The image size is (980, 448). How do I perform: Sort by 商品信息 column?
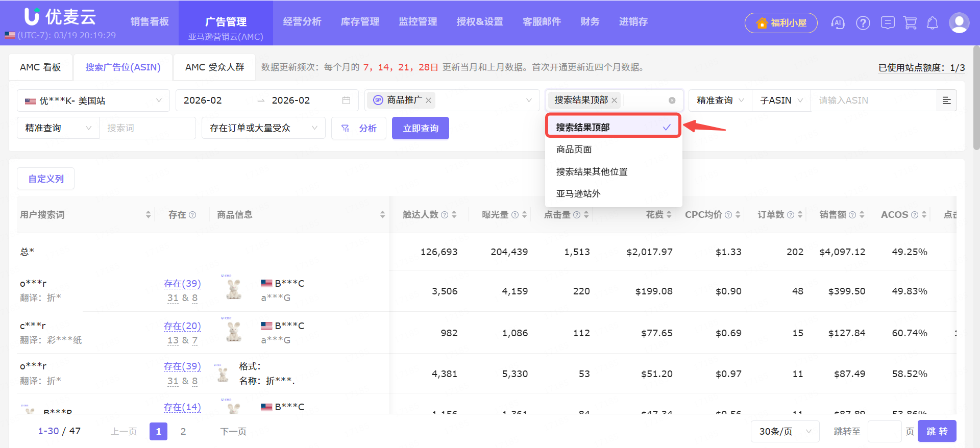pyautogui.click(x=382, y=215)
